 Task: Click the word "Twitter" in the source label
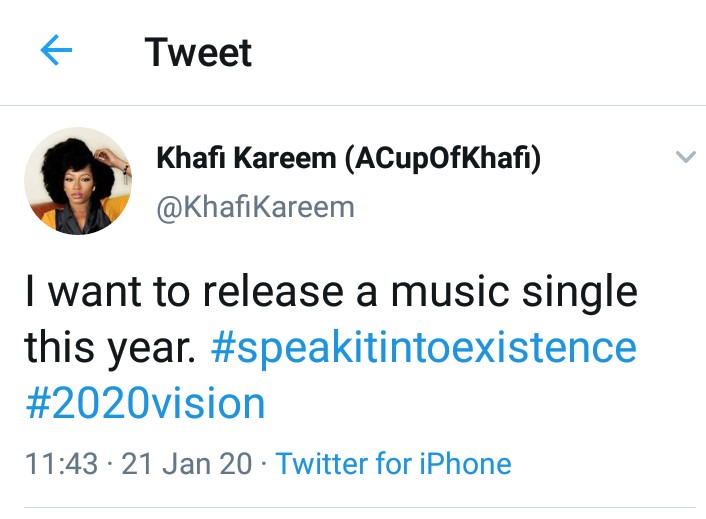pos(325,464)
